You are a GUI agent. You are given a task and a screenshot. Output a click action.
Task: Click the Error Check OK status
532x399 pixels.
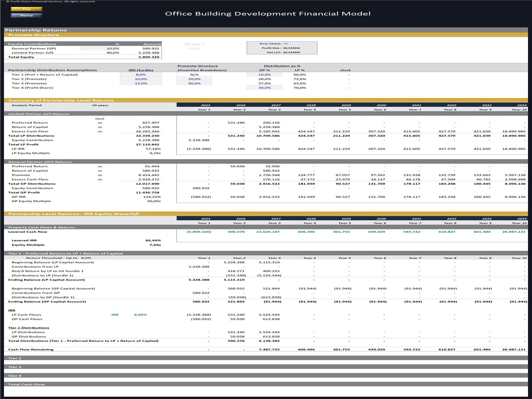pos(285,44)
